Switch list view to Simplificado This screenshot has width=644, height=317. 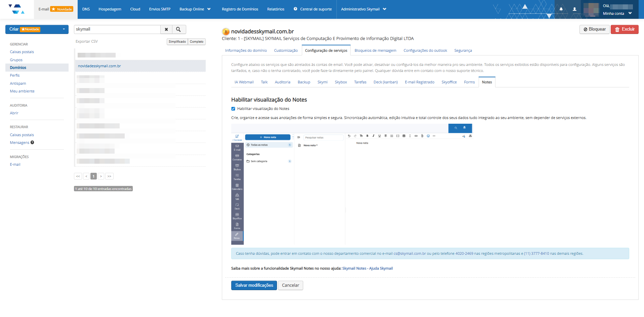coord(177,42)
